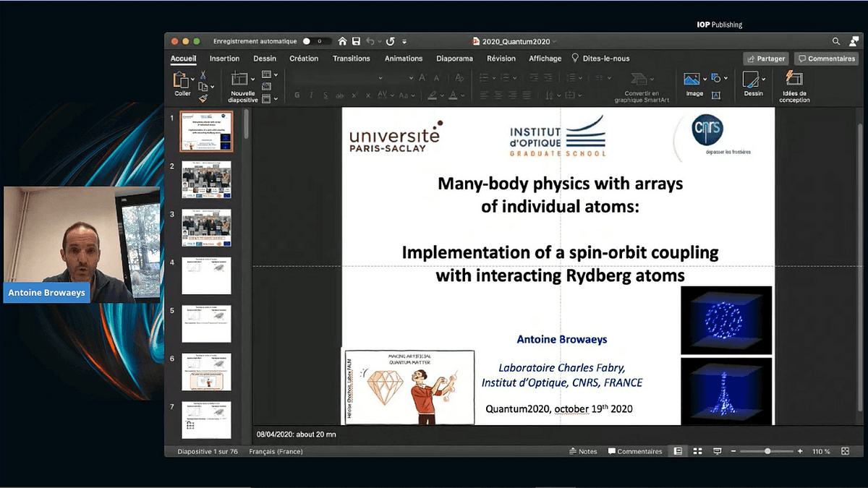The image size is (868, 488).
Task: Select slide 4 thumbnail
Action: [206, 275]
